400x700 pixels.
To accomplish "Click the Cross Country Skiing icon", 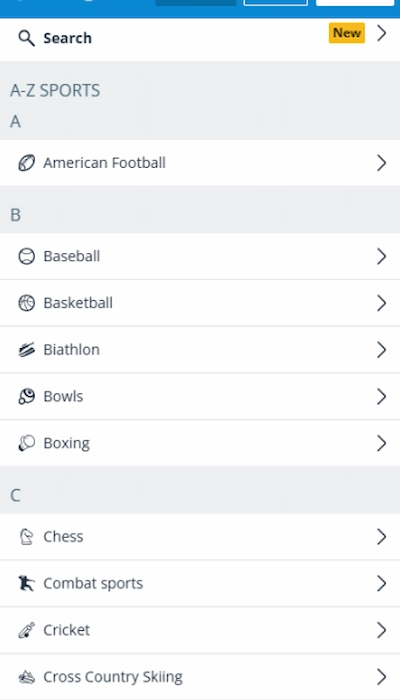I will pos(26,677).
